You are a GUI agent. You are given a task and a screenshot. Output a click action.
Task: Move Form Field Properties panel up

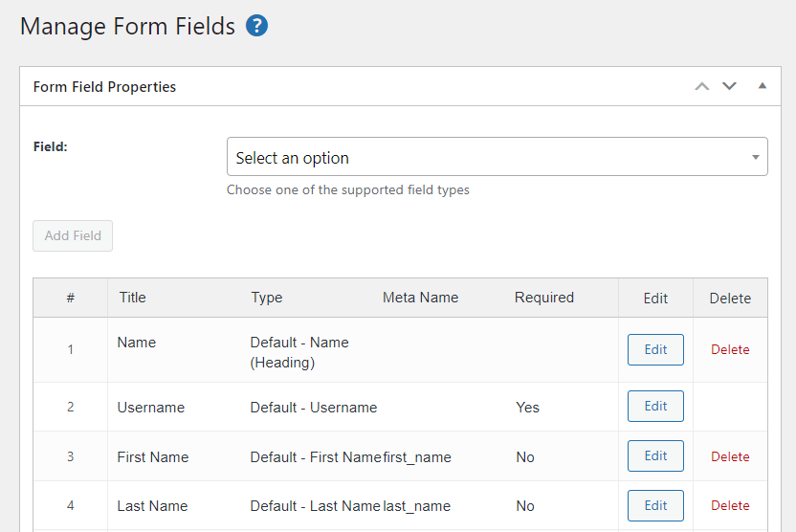[x=702, y=86]
